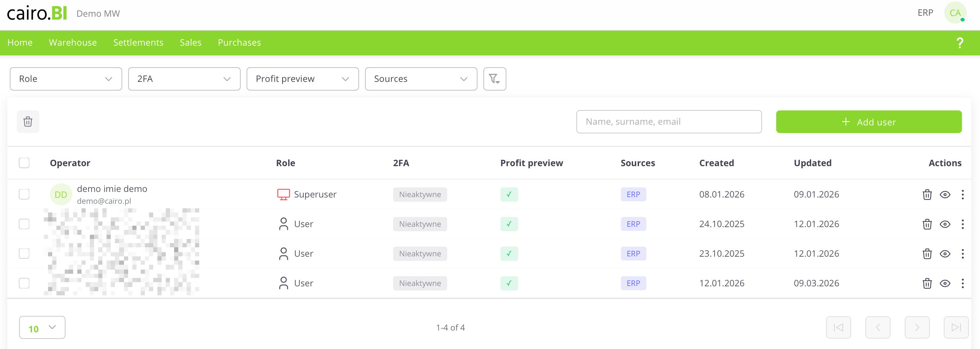Click the CA profile avatar
Viewport: 980px width, 349px height.
pyautogui.click(x=955, y=13)
